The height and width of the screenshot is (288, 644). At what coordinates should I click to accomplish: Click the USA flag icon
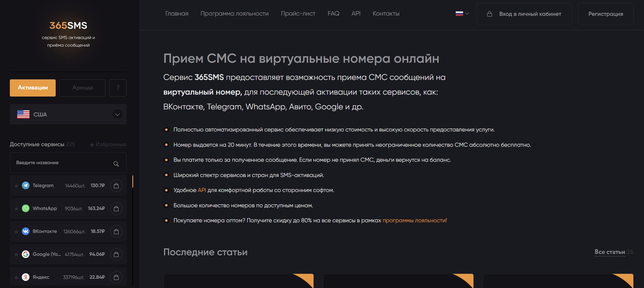coord(23,114)
